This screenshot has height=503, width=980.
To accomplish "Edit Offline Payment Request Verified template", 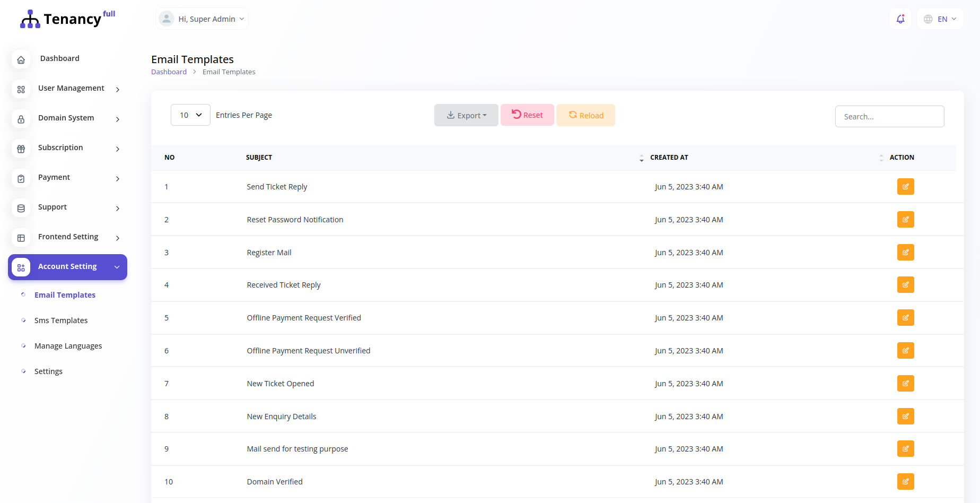I will coord(905,318).
